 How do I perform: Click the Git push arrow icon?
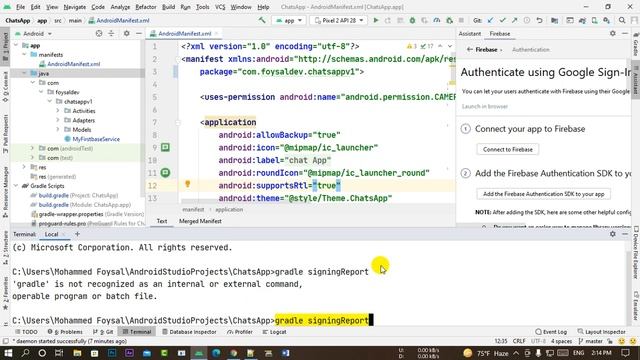tap(514, 20)
